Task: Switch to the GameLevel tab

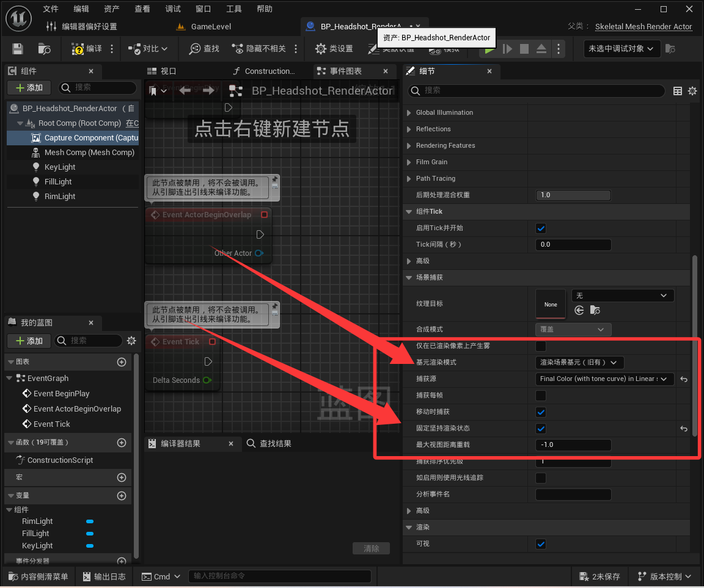Action: tap(204, 26)
